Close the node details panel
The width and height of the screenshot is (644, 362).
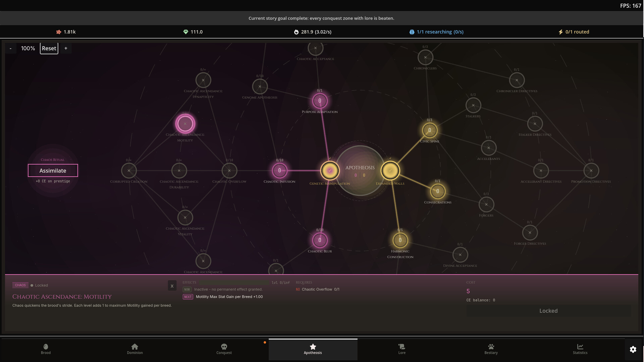tap(172, 286)
